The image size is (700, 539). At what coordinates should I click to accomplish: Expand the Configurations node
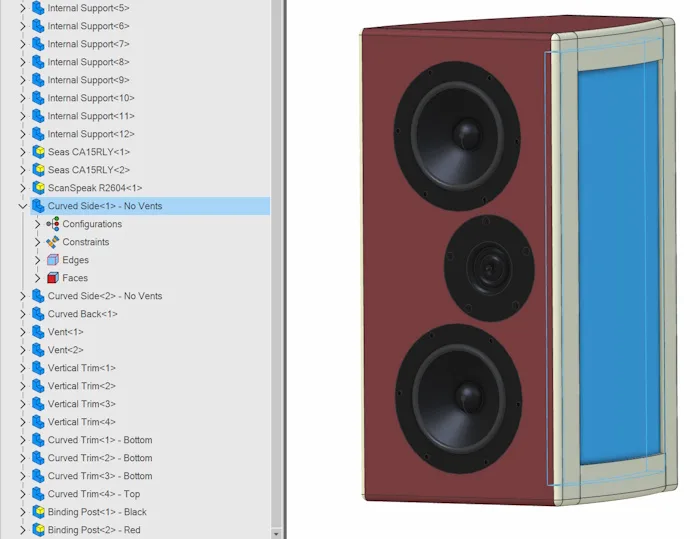click(38, 224)
